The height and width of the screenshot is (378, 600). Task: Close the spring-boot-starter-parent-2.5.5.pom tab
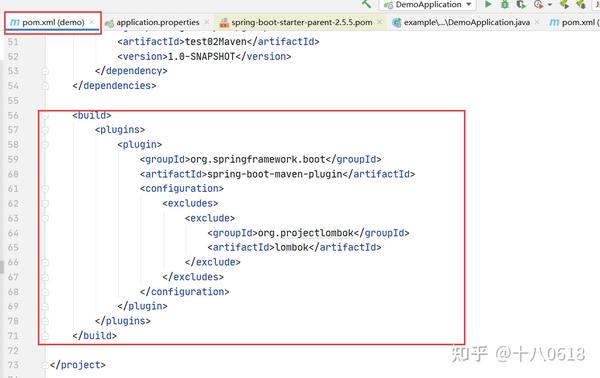[x=380, y=22]
